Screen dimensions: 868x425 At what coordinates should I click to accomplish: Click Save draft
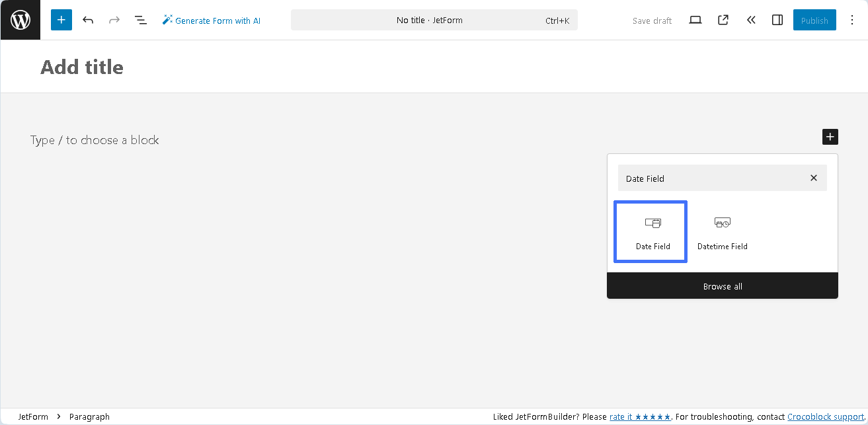[652, 20]
